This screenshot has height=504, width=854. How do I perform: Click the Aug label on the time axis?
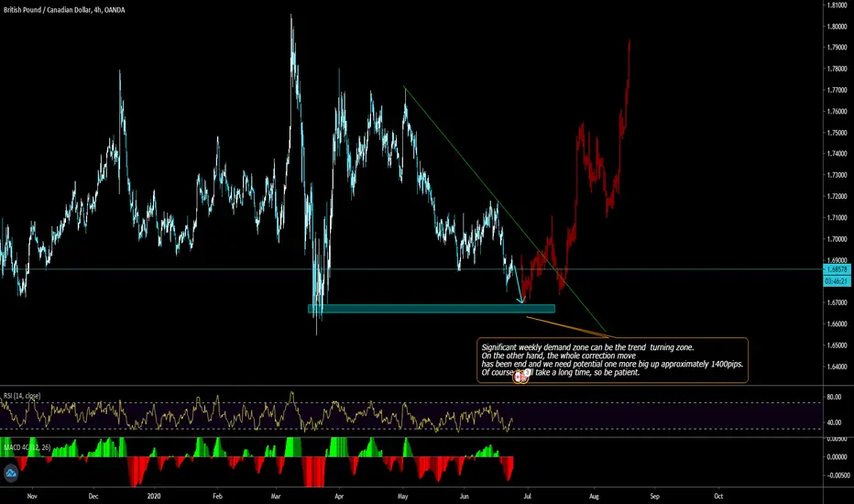point(594,496)
